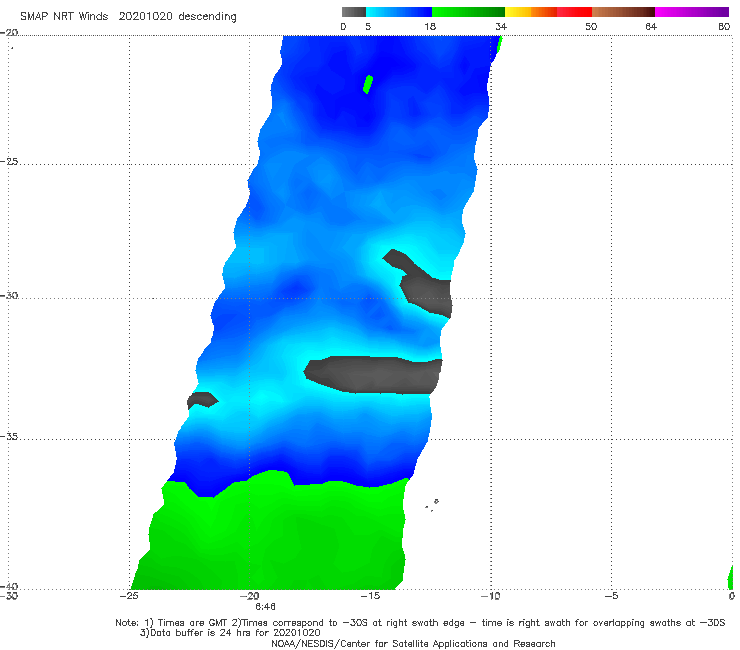Click the colorbar label '80'
This screenshot has height=650, width=740.
point(724,26)
